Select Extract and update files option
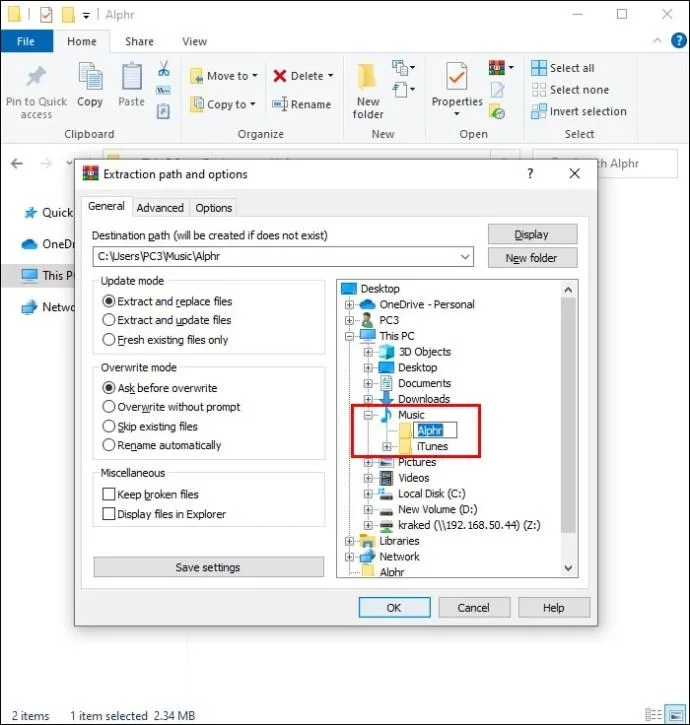Image resolution: width=690 pixels, height=725 pixels. (166, 320)
